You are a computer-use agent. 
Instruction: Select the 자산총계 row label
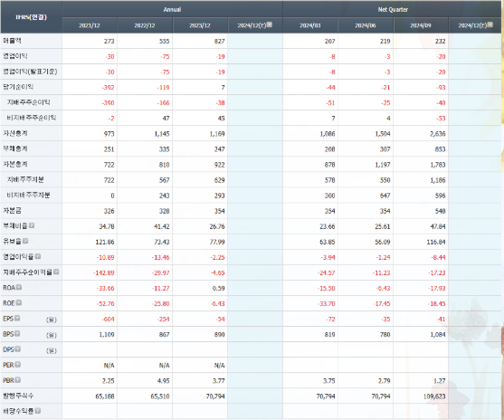[x=15, y=133]
